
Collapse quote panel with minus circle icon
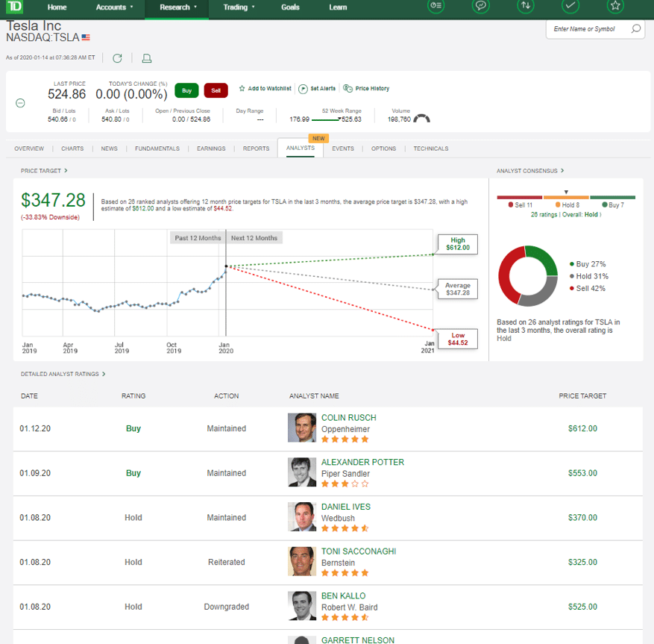(20, 103)
